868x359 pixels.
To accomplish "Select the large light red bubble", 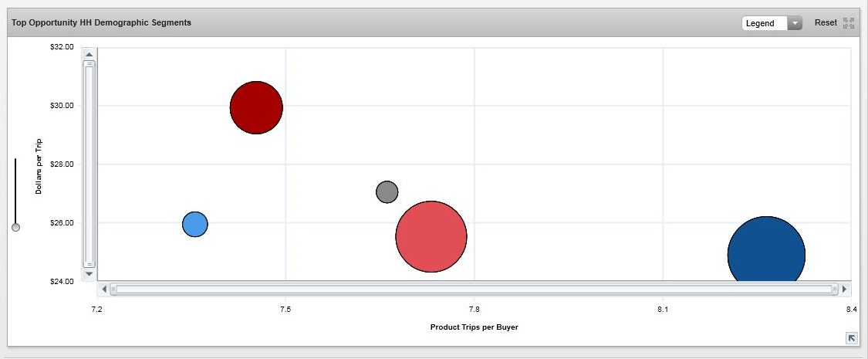I will [431, 236].
